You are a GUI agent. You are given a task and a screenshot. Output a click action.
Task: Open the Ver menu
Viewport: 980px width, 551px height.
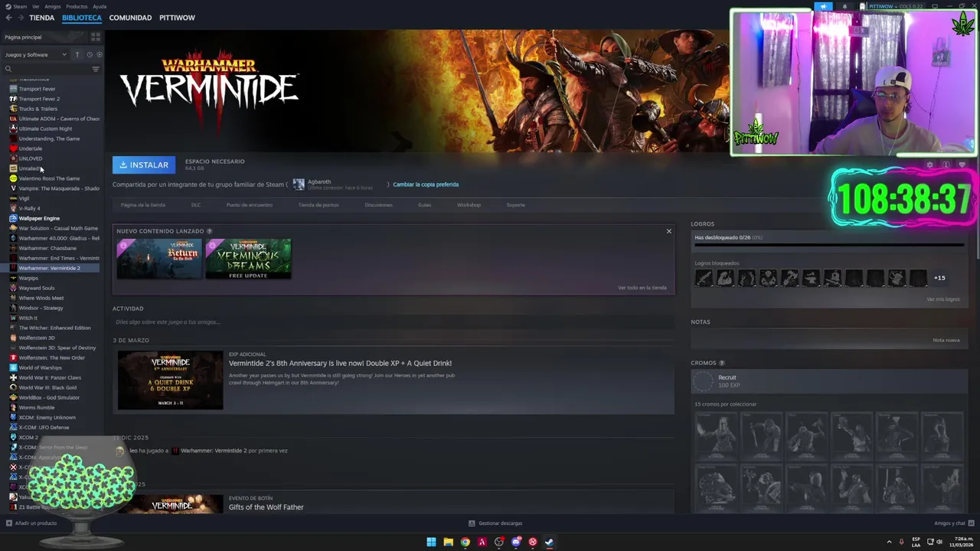[x=36, y=6]
